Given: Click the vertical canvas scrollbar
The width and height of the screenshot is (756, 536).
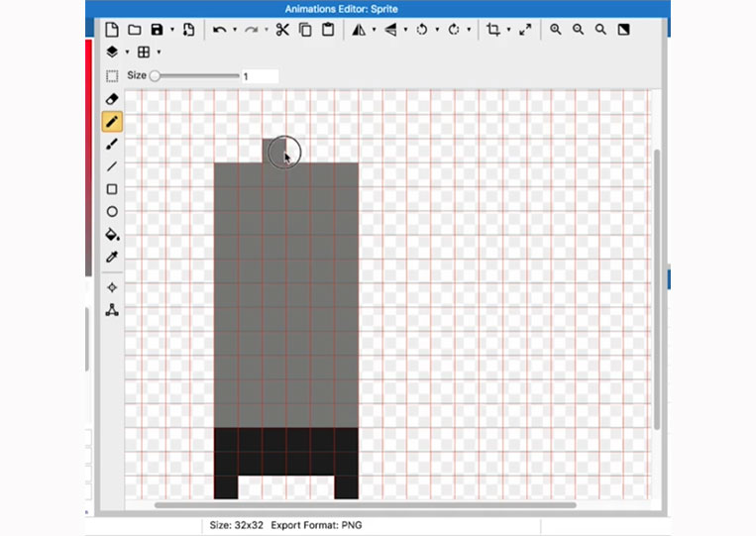Looking at the screenshot, I should click(x=656, y=289).
